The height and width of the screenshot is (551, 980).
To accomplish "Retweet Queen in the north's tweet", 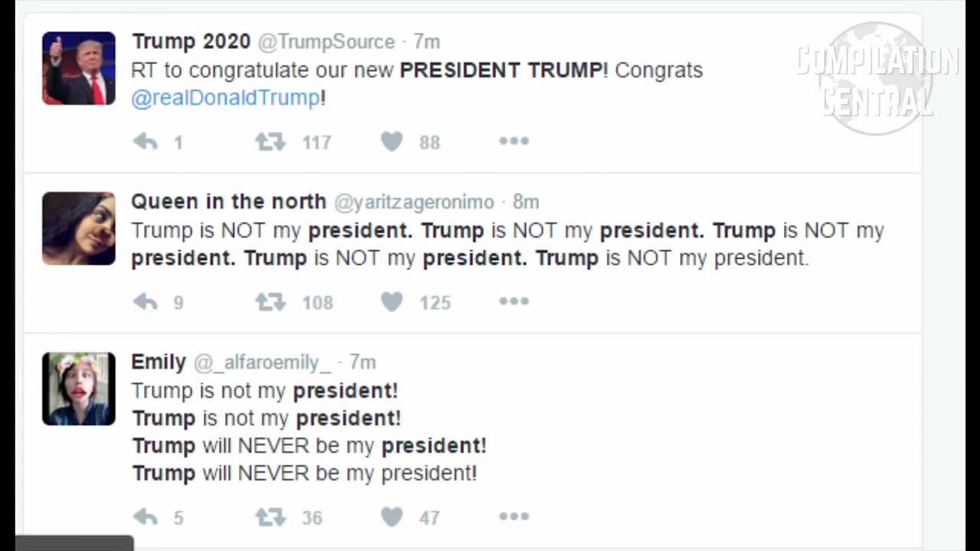I will pos(270,302).
